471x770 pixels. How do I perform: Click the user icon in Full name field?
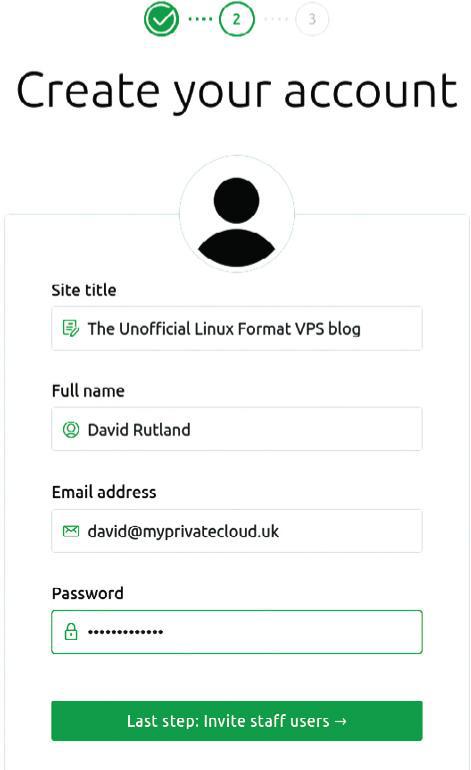coord(71,429)
